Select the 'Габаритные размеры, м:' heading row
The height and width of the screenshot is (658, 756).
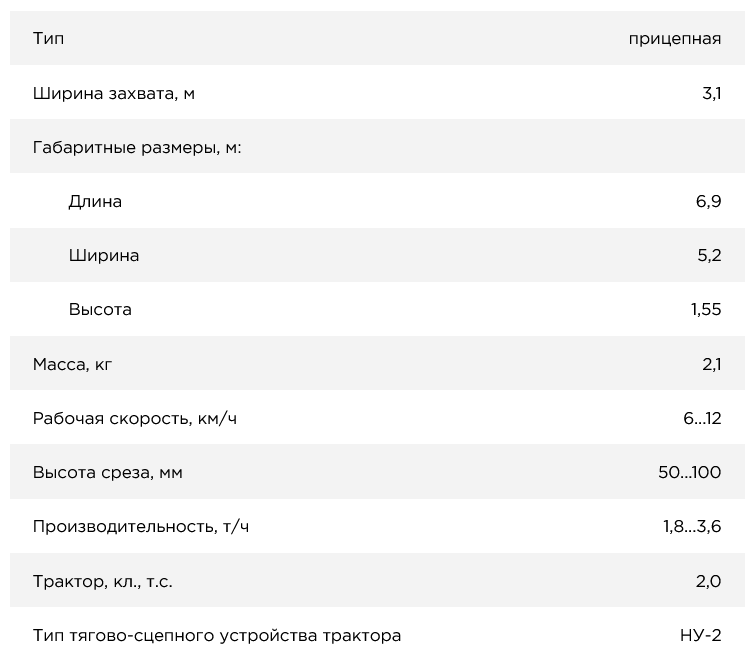(137, 147)
